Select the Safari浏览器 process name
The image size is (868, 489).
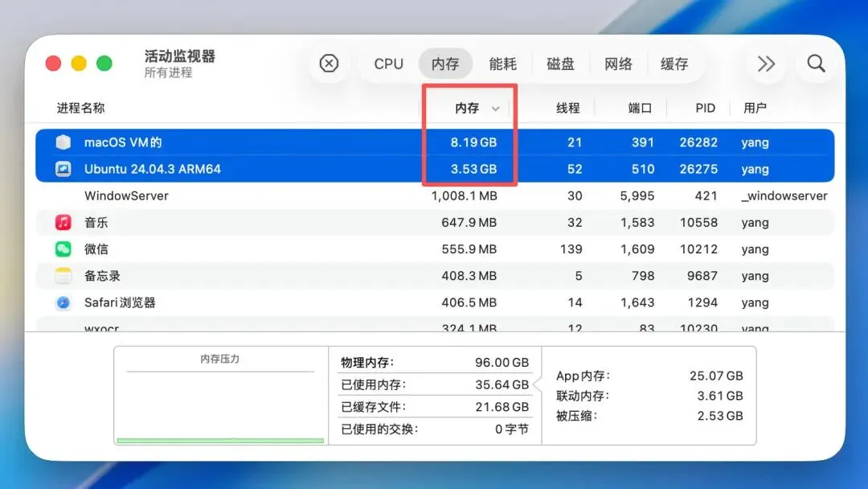pyautogui.click(x=120, y=302)
